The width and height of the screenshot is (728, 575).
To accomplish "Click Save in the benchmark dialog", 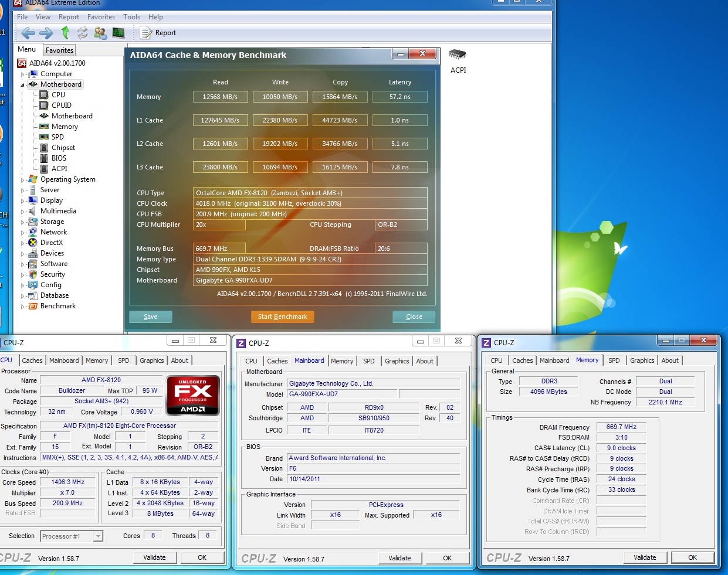I will (151, 317).
